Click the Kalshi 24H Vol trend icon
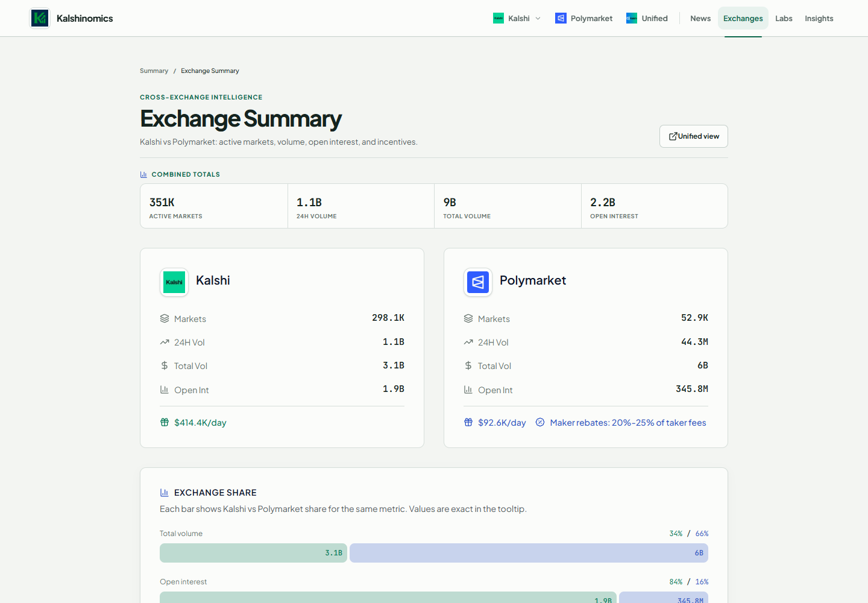Image resolution: width=868 pixels, height=603 pixels. (165, 342)
